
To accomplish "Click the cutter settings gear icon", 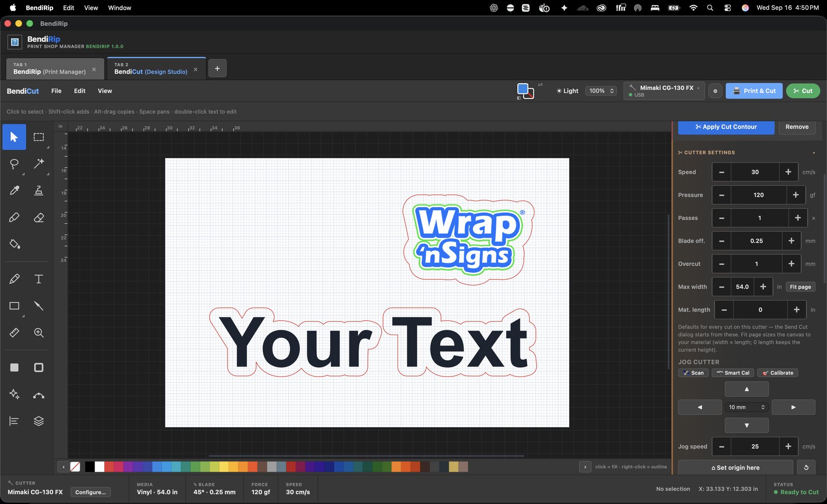I will (715, 91).
